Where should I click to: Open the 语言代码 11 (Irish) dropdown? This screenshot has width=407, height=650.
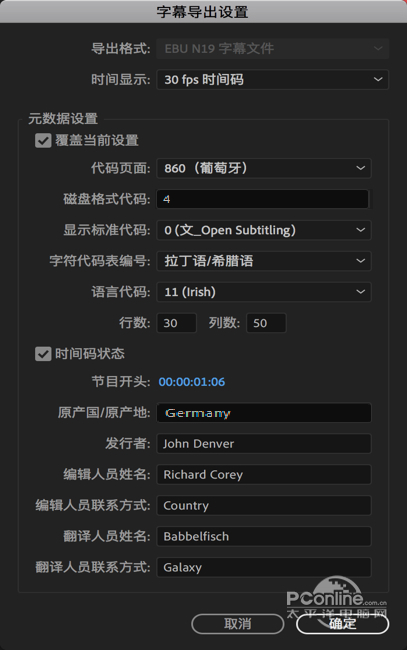pos(264,292)
